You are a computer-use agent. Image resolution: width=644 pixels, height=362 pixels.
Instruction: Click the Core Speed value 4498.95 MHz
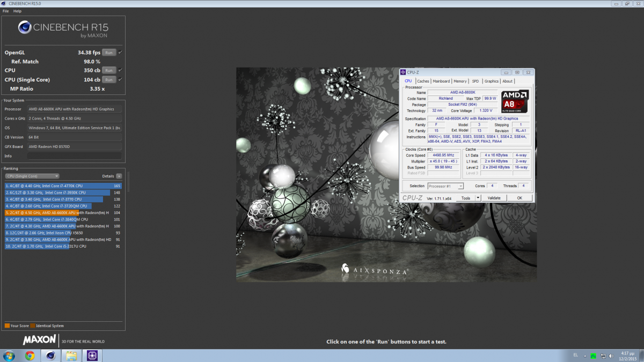(444, 155)
